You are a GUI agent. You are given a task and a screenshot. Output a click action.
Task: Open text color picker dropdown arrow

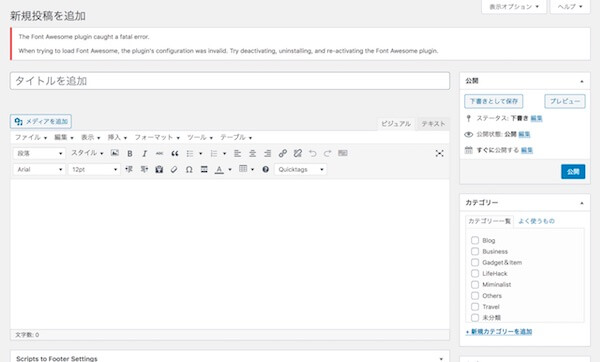tap(230, 170)
